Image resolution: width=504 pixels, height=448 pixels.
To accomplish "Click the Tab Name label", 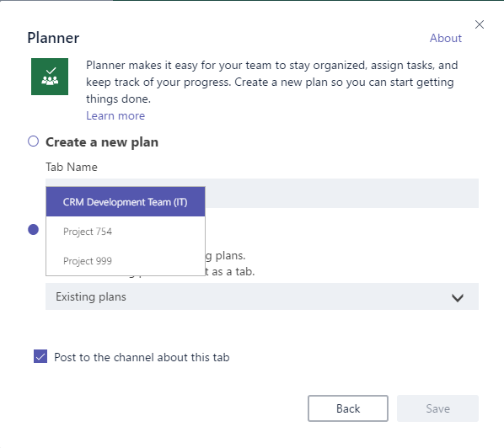I will tap(72, 167).
